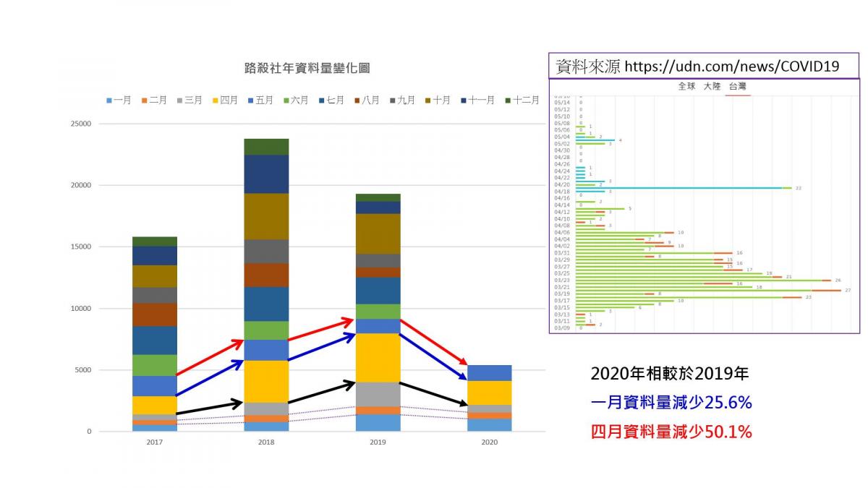Click the red text 四月資料量減少50.1%

(671, 432)
